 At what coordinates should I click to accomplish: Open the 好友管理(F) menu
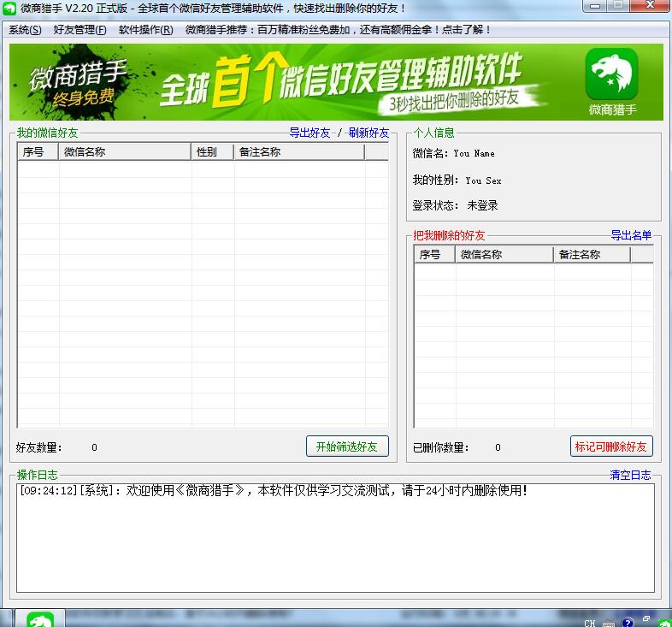point(80,30)
